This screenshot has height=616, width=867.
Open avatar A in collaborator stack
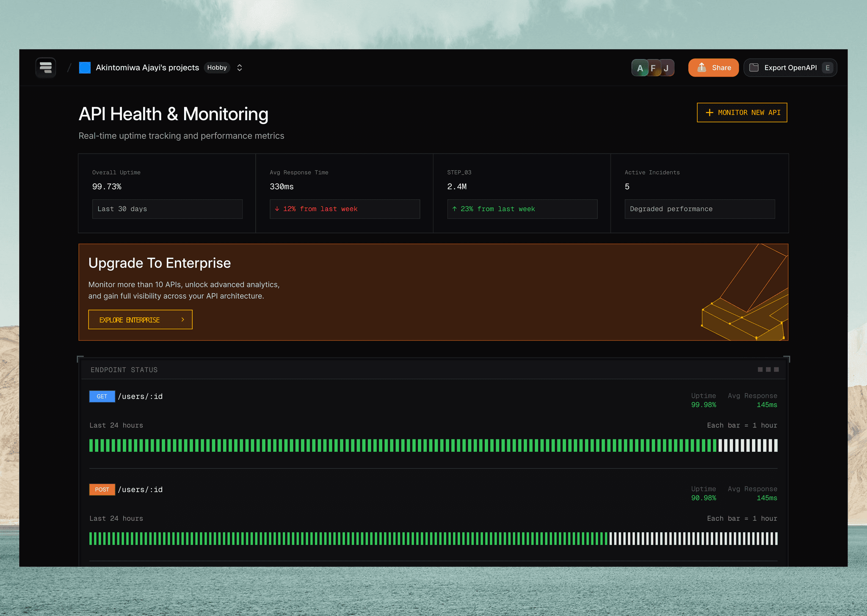640,68
